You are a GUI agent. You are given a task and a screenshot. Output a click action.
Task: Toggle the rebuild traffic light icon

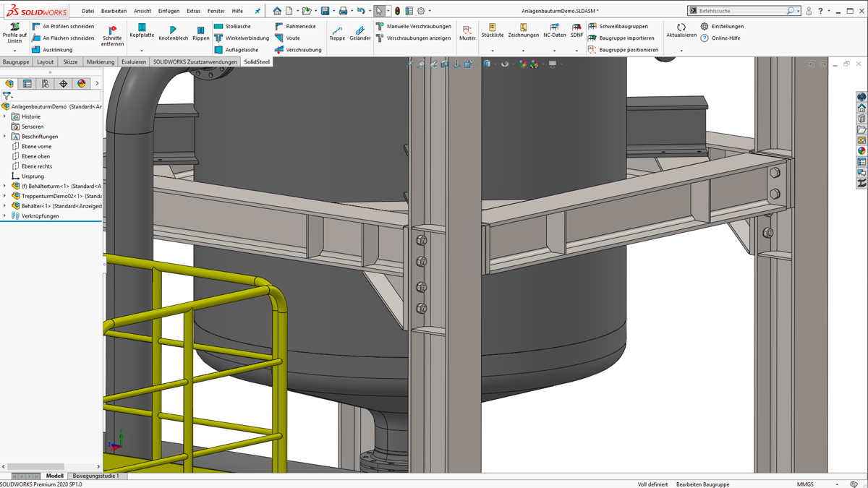(x=397, y=11)
